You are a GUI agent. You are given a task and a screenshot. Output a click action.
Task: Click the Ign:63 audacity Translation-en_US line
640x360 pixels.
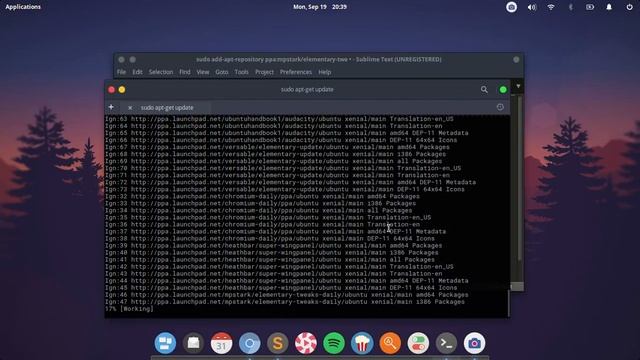click(x=279, y=119)
